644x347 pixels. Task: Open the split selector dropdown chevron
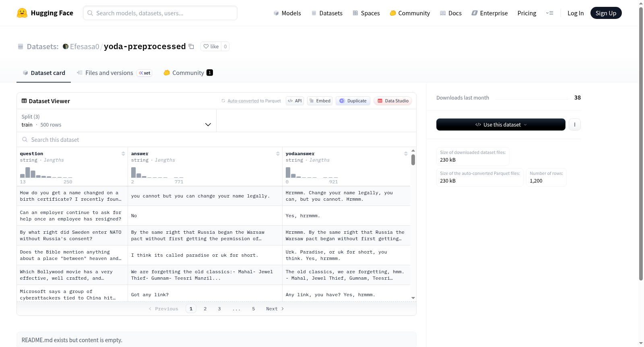pyautogui.click(x=208, y=125)
